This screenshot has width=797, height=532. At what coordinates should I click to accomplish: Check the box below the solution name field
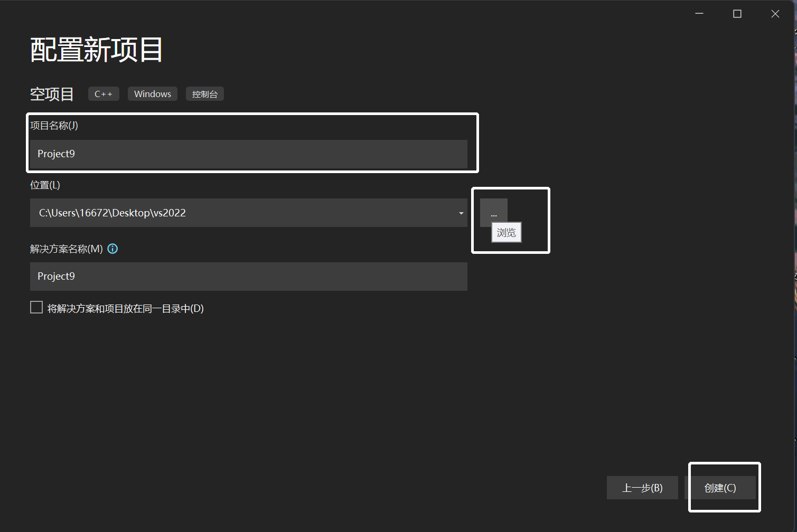click(x=36, y=307)
